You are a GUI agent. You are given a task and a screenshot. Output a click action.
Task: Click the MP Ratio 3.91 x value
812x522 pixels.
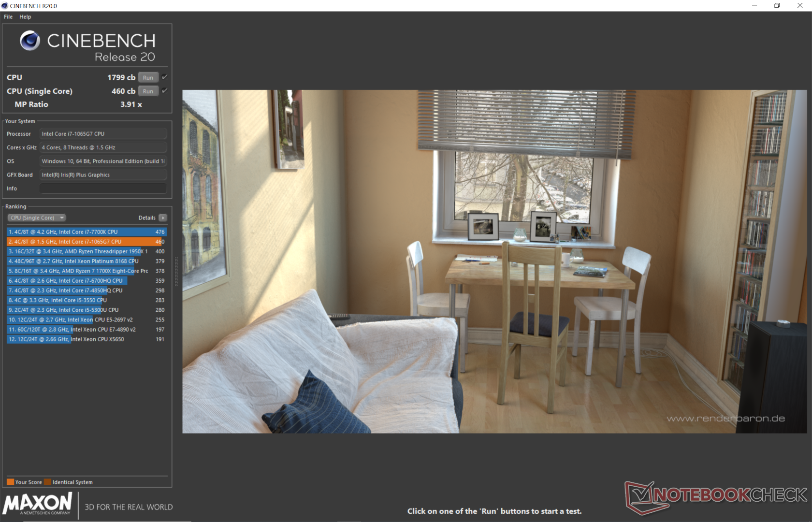131,104
